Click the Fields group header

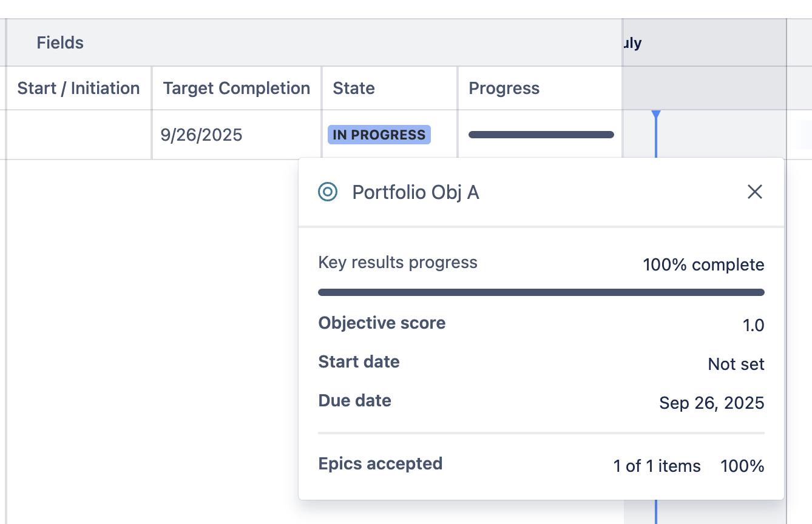(314, 42)
